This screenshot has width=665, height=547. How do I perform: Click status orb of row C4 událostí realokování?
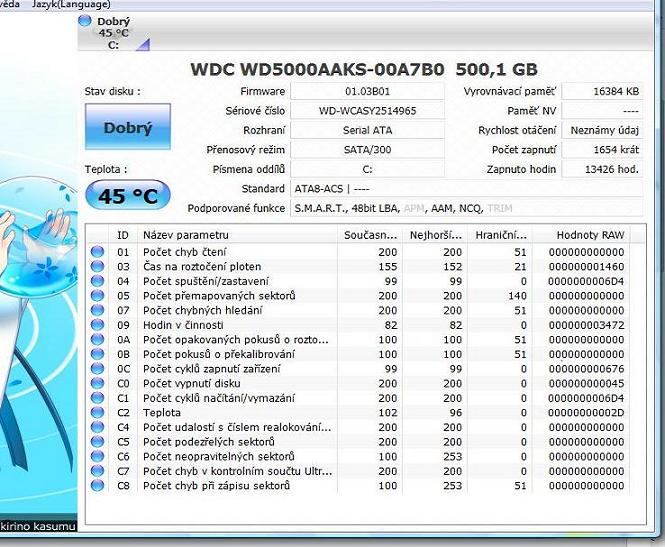(x=98, y=427)
